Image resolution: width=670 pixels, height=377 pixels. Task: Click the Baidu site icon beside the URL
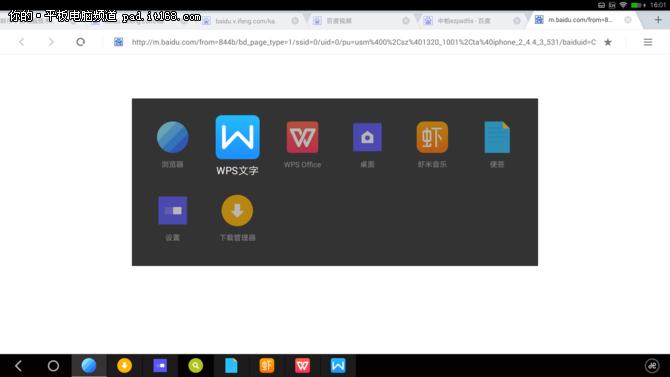point(118,42)
